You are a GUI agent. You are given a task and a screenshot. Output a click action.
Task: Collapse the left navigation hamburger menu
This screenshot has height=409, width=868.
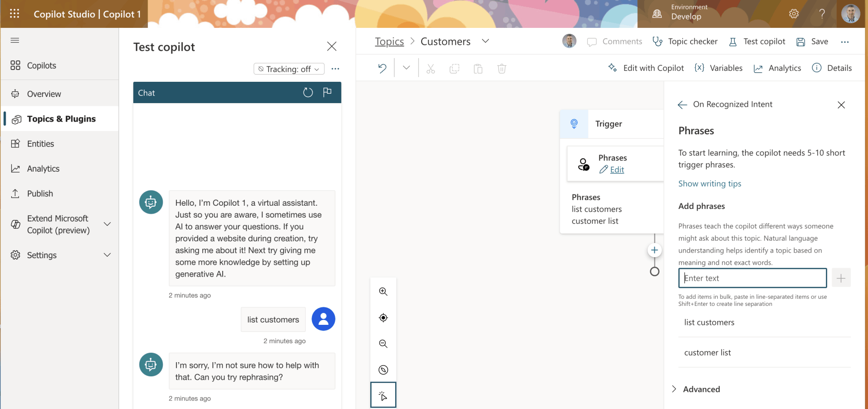point(15,40)
